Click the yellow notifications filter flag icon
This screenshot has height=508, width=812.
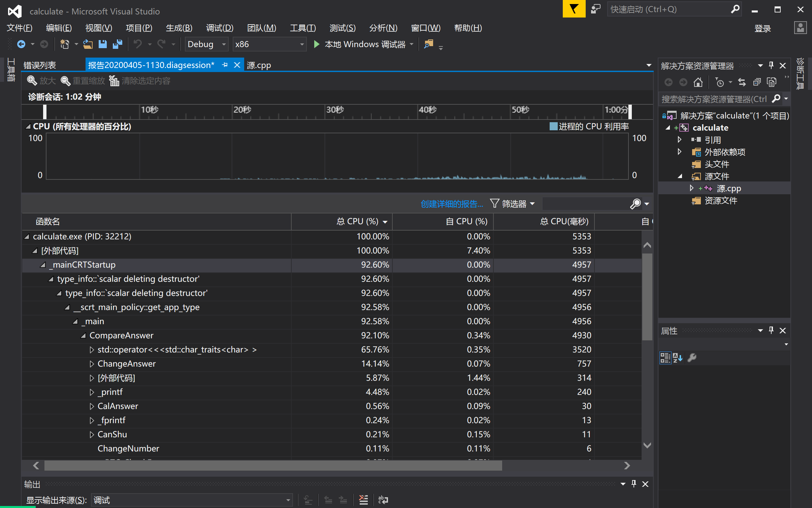click(x=574, y=9)
